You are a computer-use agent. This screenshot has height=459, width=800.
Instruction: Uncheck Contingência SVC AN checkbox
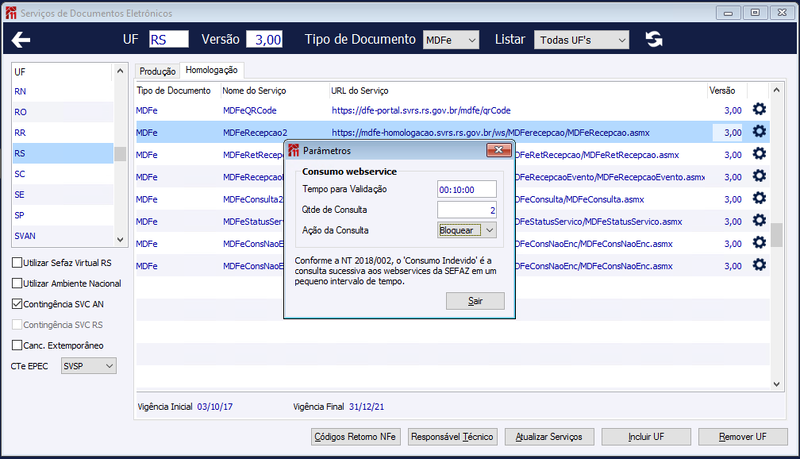(17, 304)
